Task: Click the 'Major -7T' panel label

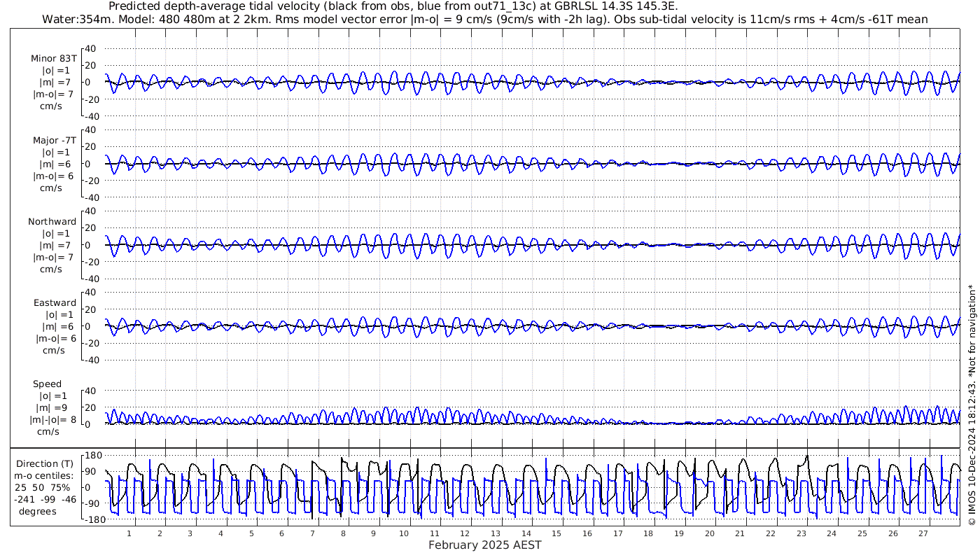Action: [x=55, y=140]
